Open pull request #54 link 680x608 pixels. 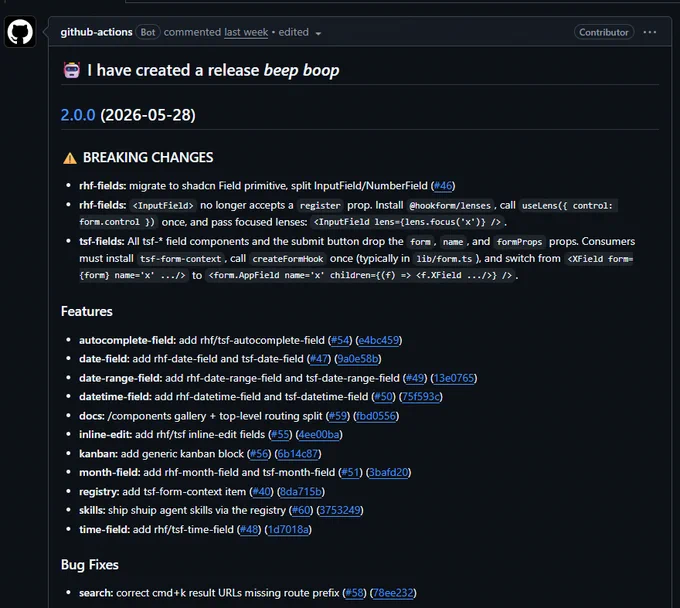click(340, 340)
